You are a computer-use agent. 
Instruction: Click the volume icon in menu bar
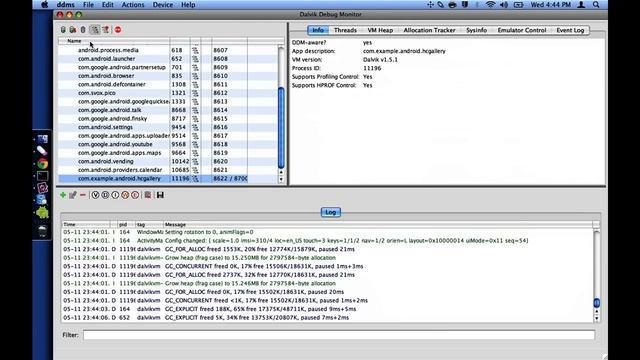click(x=504, y=5)
